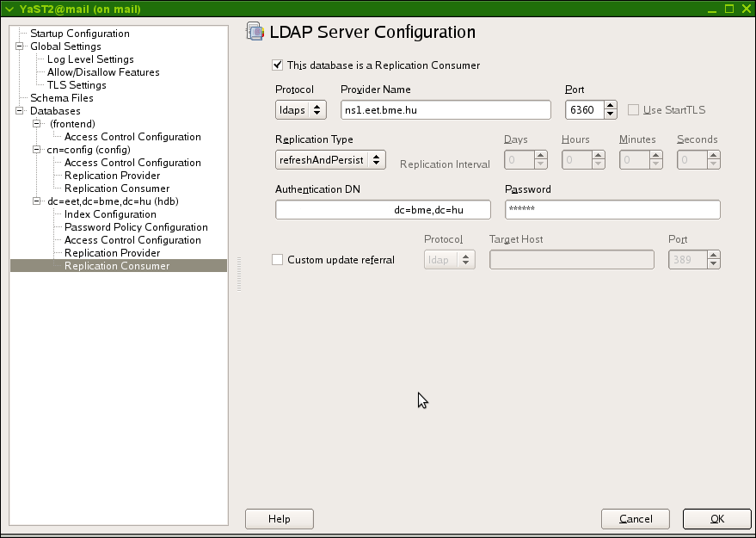Click the Target Host input field
Screen dimensions: 756x538
click(572, 260)
